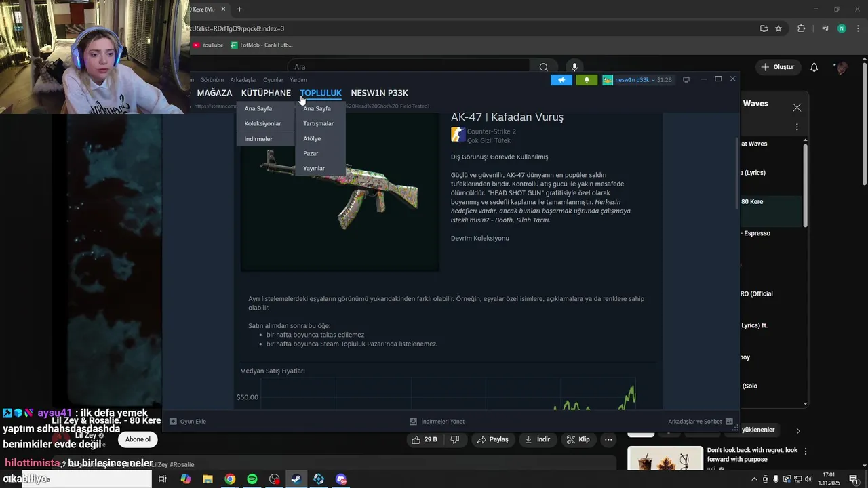Viewport: 868px width, 488px height.
Task: Close the current Chrome tab
Action: 223,9
